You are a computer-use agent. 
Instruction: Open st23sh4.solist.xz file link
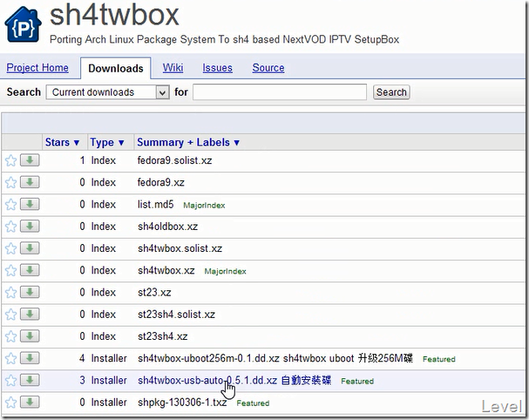point(176,315)
